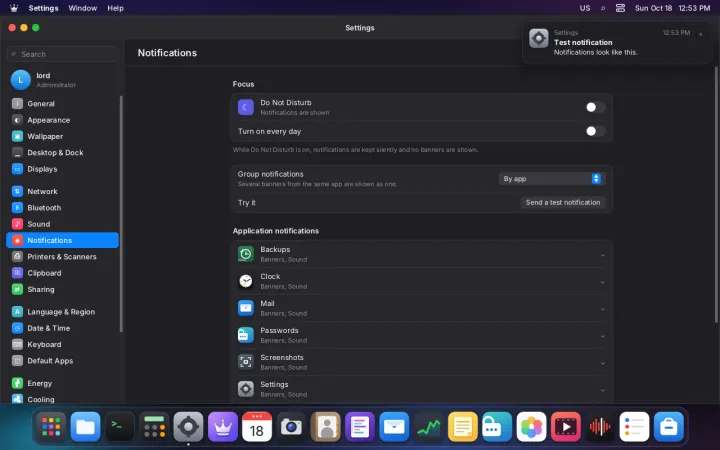Open Control Center in menu bar

tap(620, 8)
